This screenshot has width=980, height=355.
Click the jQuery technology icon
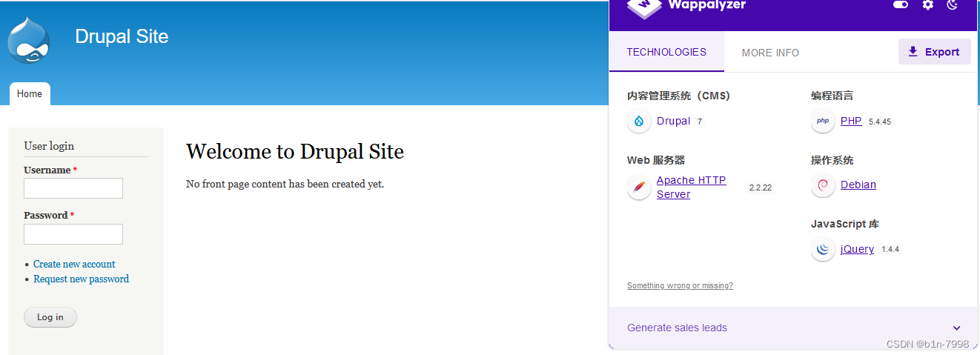click(x=823, y=250)
